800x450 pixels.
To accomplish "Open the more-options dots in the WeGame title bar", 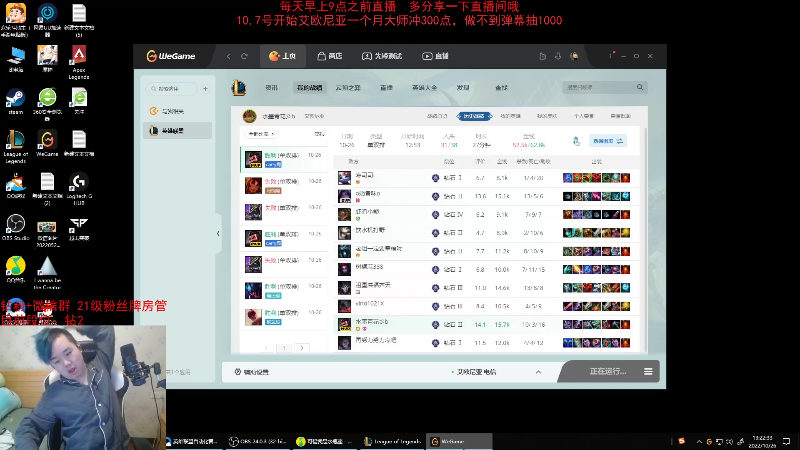I will [611, 55].
